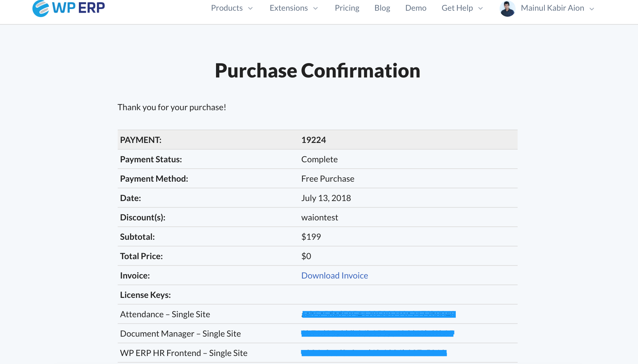Click the Download Invoice link
Viewport: 638px width, 364px height.
pyautogui.click(x=334, y=276)
